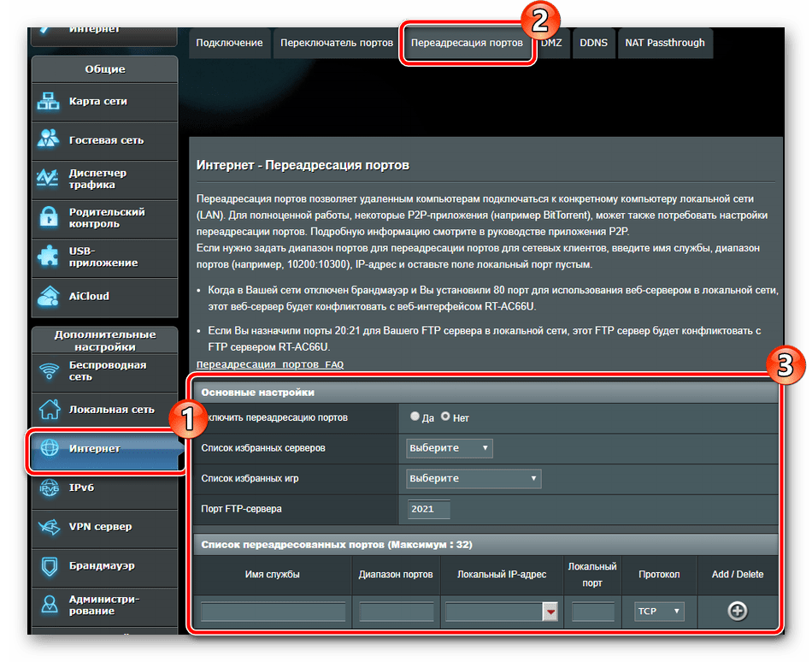Select Нет to disable port forwarding

pyautogui.click(x=445, y=417)
